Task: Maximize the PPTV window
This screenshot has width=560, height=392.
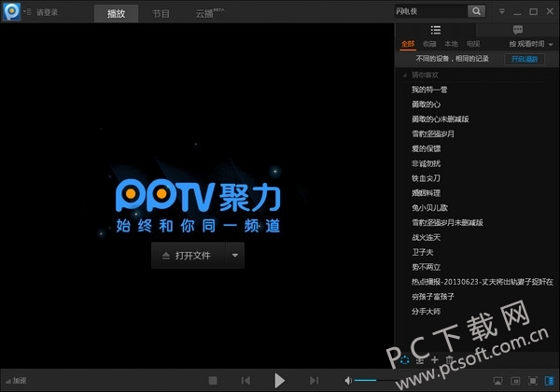Action: (x=533, y=12)
